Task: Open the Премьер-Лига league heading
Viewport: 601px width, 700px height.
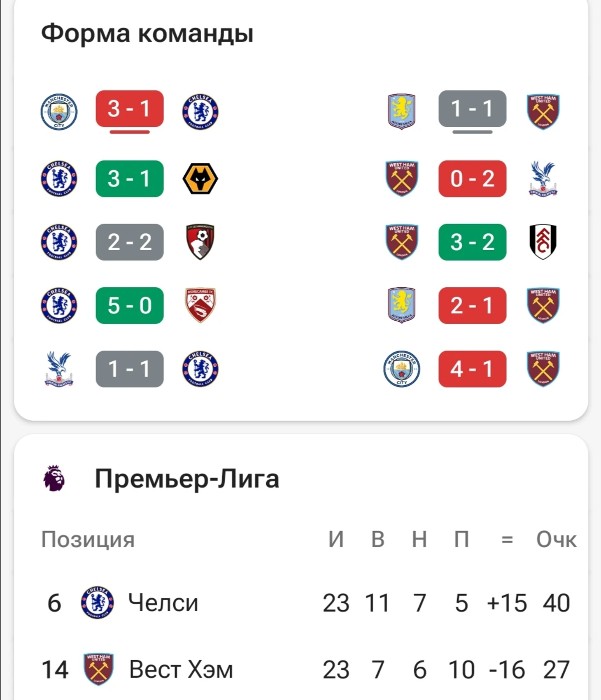Action: [x=187, y=478]
